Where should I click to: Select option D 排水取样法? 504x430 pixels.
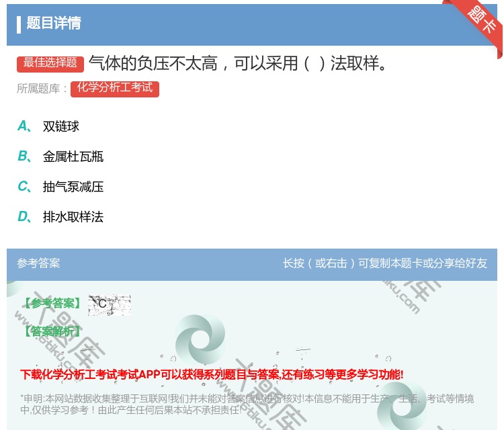click(73, 217)
